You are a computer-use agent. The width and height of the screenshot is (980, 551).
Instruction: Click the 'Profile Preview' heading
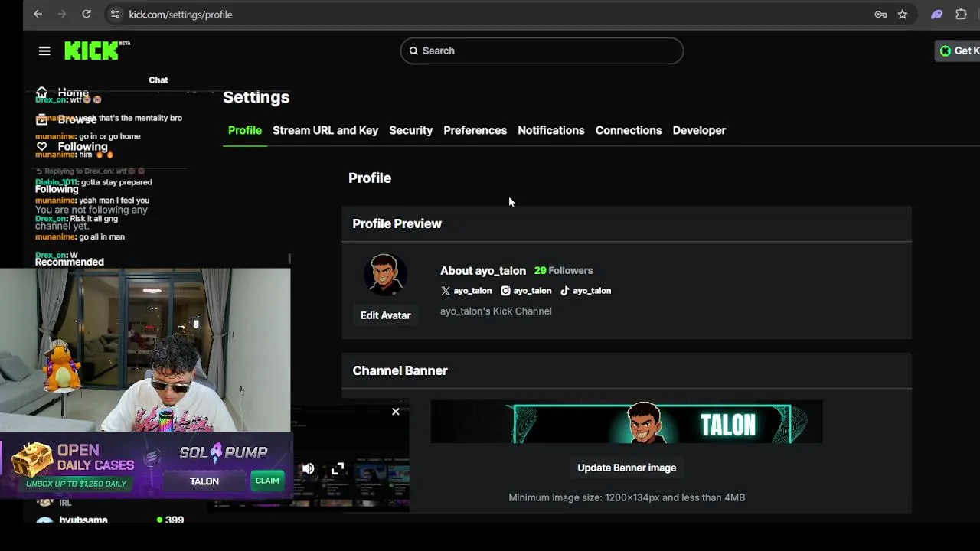(x=397, y=223)
